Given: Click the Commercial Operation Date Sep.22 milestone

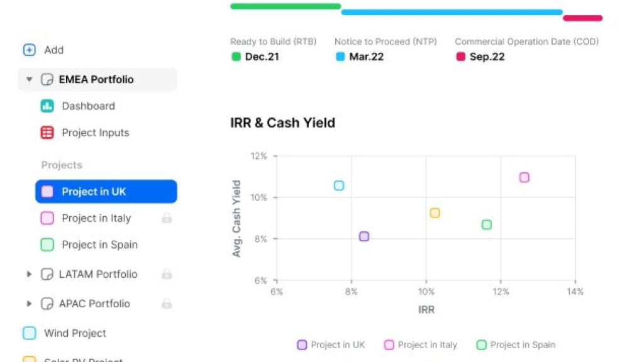Looking at the screenshot, I should [487, 57].
